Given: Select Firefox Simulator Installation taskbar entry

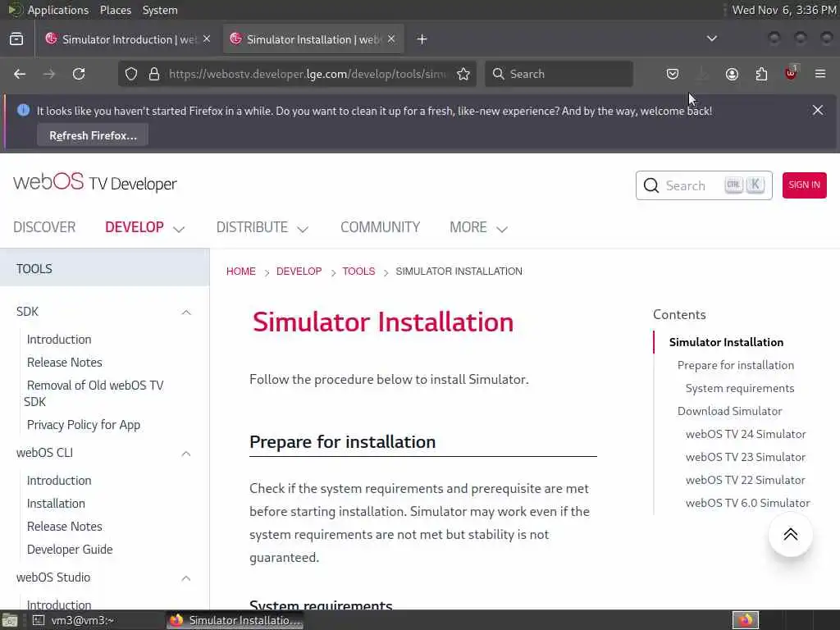Looking at the screenshot, I should click(x=235, y=620).
